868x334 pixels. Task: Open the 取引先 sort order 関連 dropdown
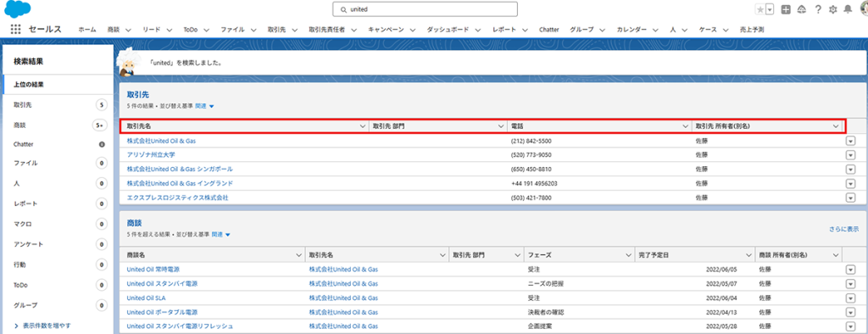point(205,106)
